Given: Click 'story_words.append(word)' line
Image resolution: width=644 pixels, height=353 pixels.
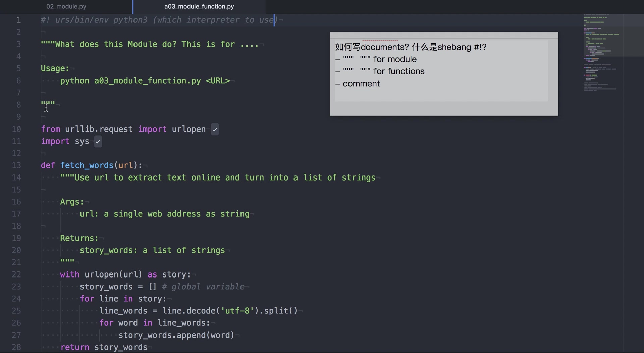Looking at the screenshot, I should [x=176, y=335].
